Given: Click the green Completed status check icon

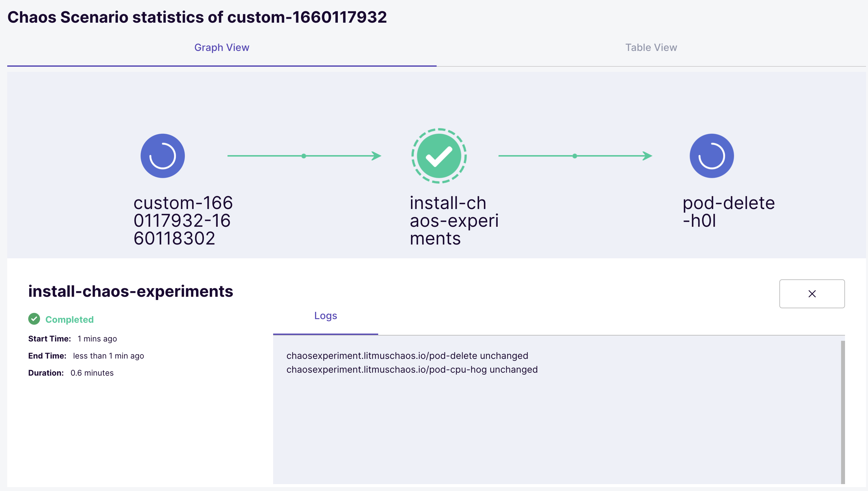Looking at the screenshot, I should coord(34,319).
